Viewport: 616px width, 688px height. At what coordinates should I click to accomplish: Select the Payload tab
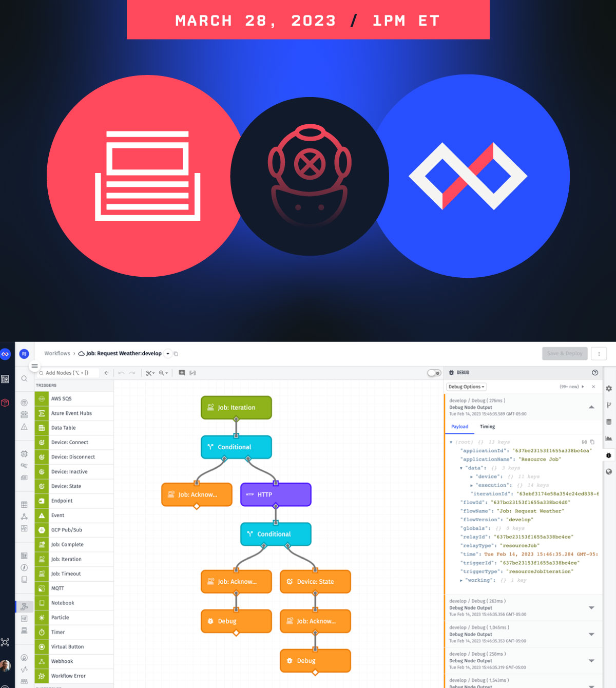click(459, 427)
